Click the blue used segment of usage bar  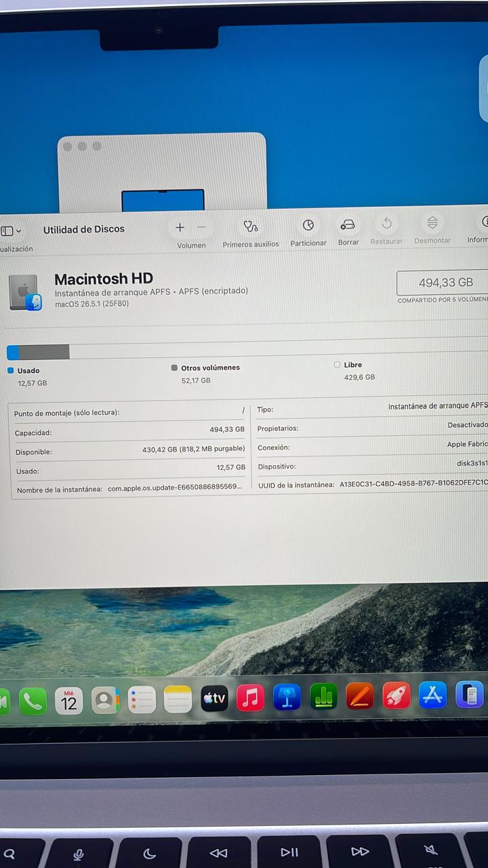(13, 353)
